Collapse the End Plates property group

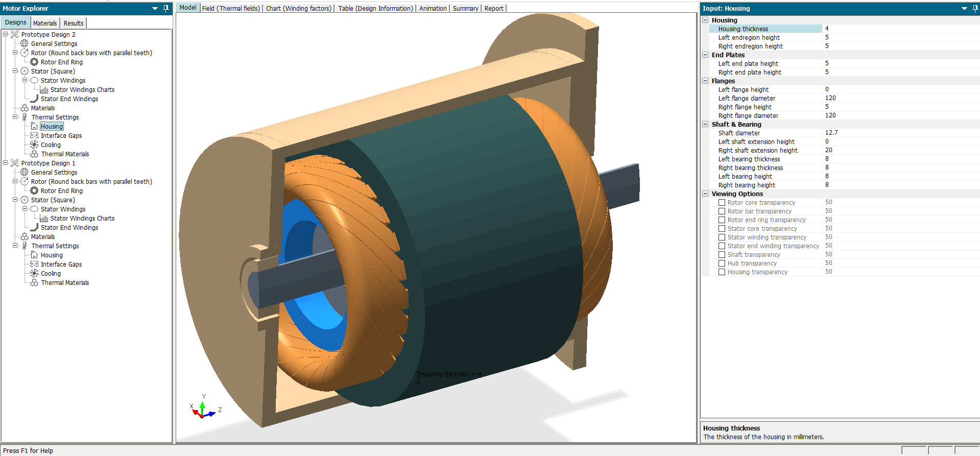(705, 55)
